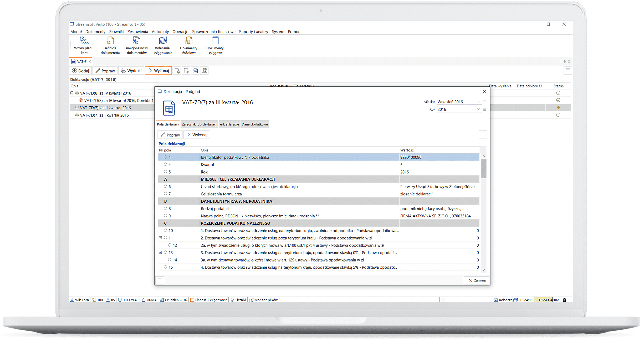Click Popraw inside the Deklaracja dialog
This screenshot has width=644, height=350.
[170, 135]
